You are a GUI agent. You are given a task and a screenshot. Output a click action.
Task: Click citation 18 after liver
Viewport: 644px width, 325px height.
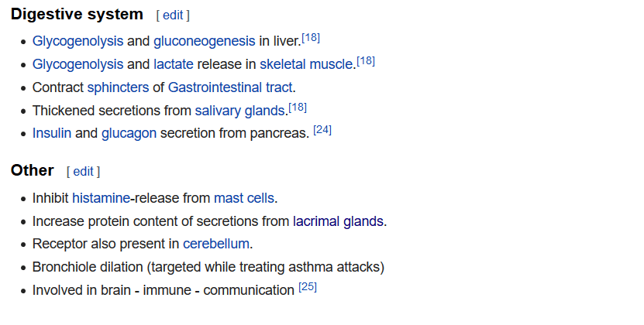[311, 38]
